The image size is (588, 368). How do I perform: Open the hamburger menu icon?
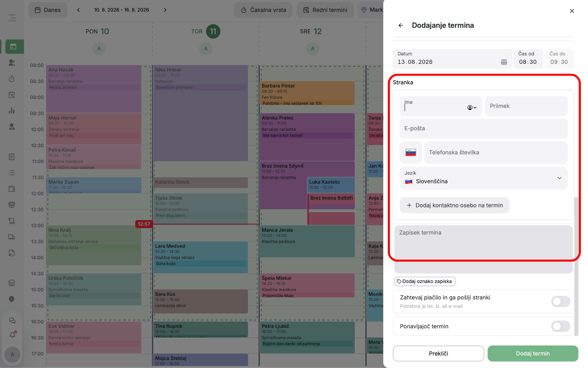(x=12, y=18)
